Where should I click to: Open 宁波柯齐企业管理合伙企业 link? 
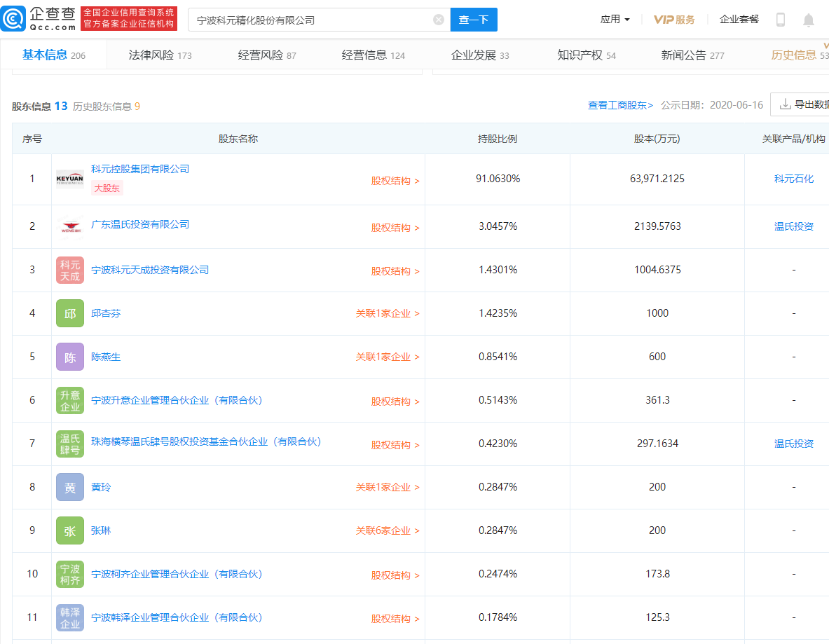[x=177, y=574]
